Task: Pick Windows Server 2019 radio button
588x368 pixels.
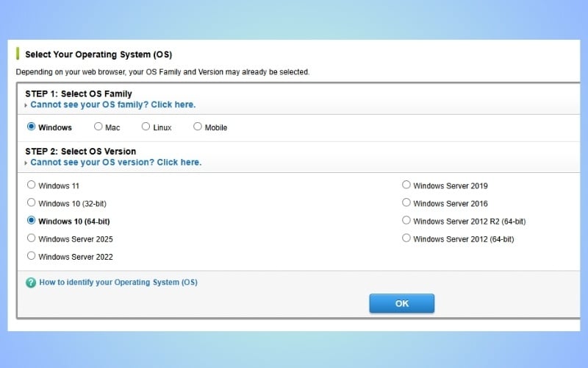Action: point(406,185)
